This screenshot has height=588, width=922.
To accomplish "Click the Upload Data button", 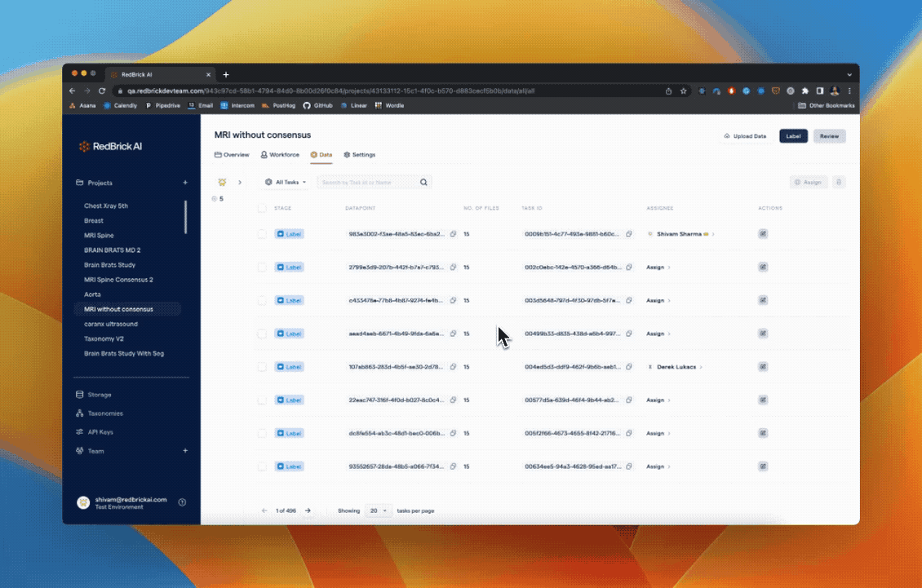I will click(745, 136).
